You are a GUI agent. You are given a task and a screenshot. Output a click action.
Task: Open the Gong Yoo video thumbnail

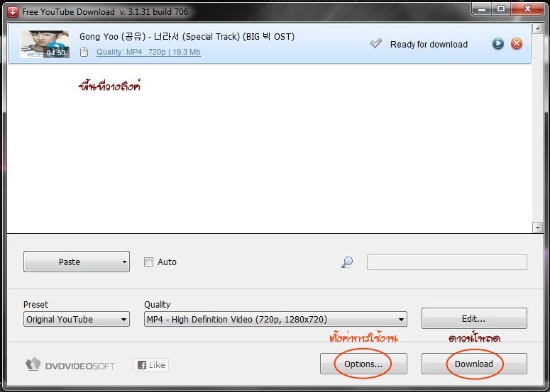pos(45,44)
